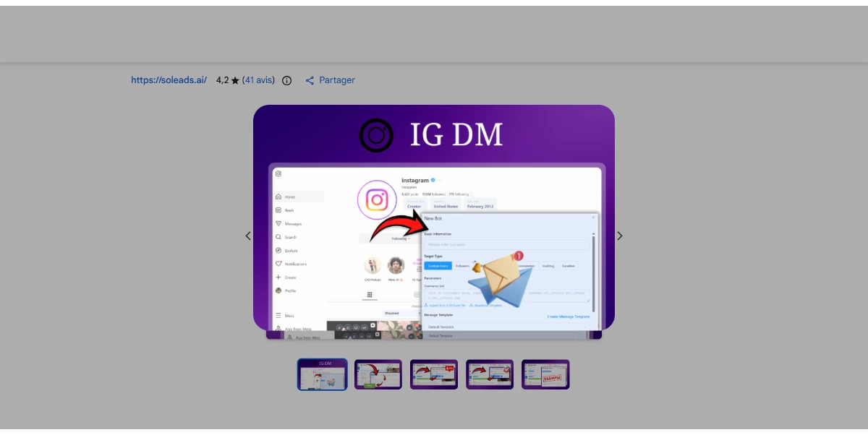Select the fifth screenshot thumbnail
Viewport: 868px width, 435px height.
click(545, 374)
